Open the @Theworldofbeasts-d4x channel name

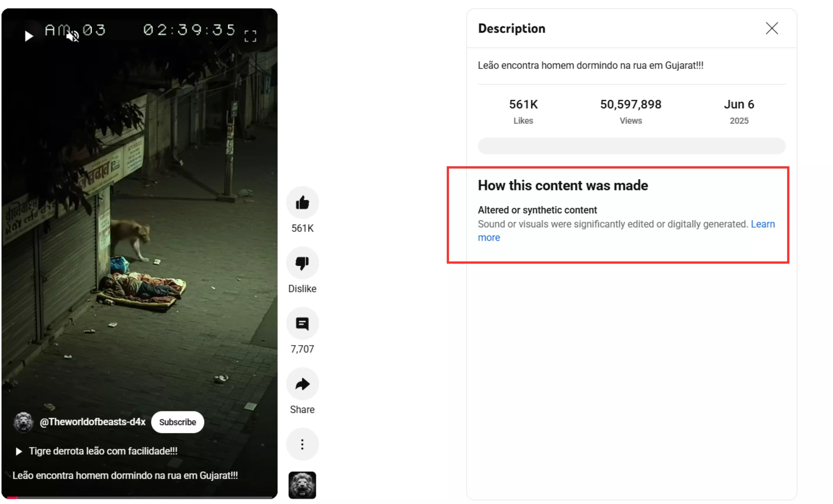(x=92, y=422)
